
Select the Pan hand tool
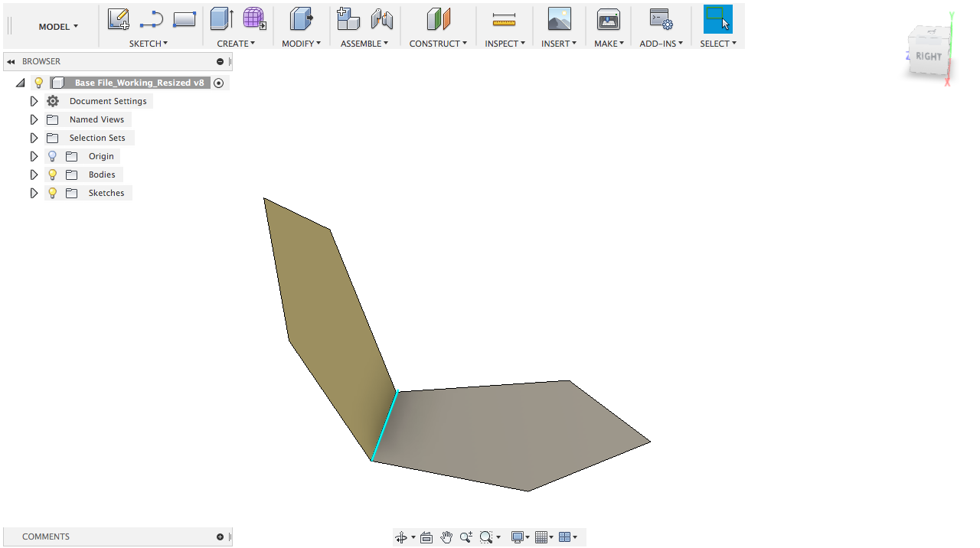[x=446, y=537]
